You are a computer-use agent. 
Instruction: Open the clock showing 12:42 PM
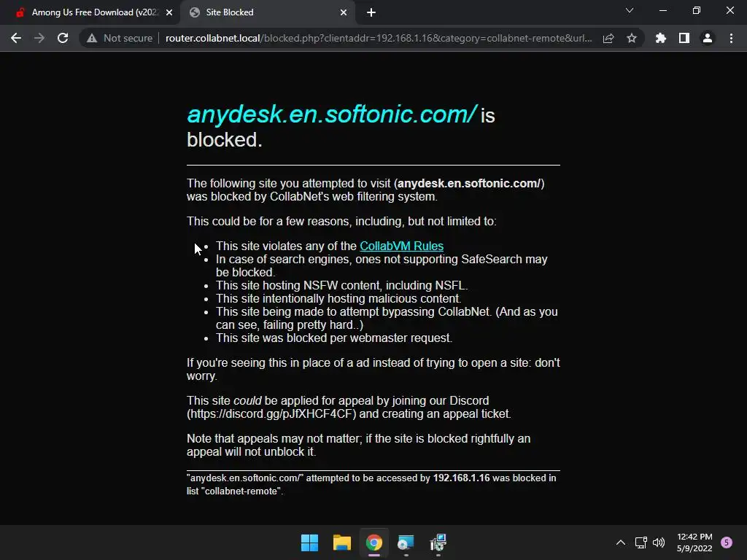(694, 542)
